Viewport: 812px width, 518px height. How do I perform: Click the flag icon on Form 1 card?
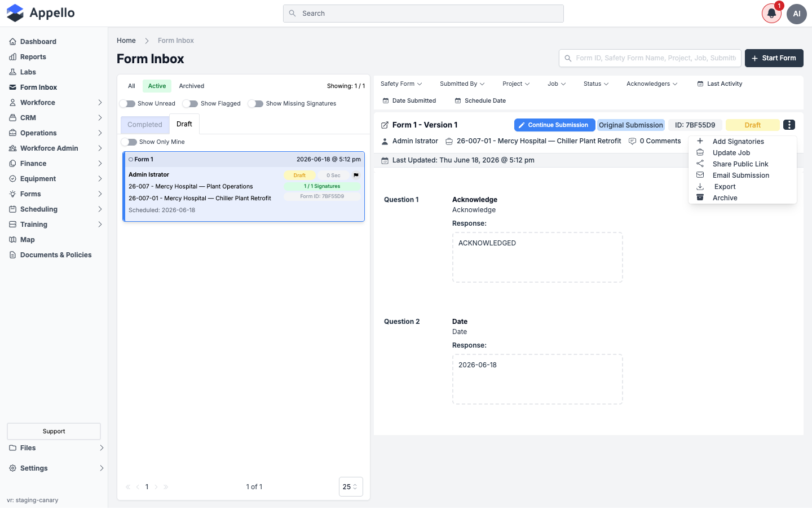click(356, 175)
